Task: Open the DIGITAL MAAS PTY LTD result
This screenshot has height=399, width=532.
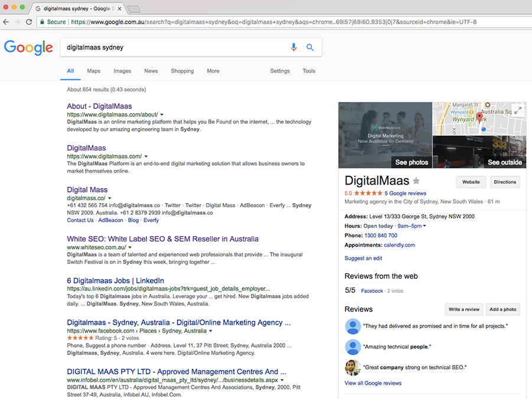Action: [177, 371]
